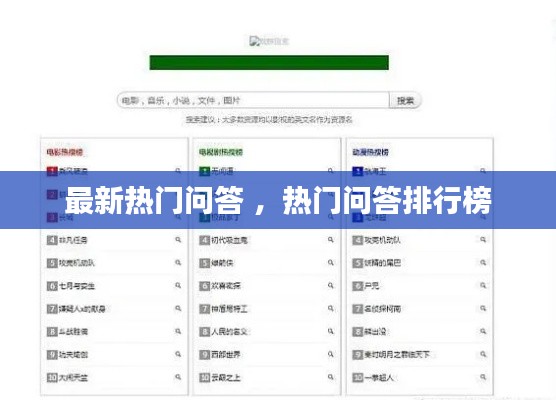The image size is (556, 400).
Task: Open anime entry 一拳超人
Action: pos(379,377)
